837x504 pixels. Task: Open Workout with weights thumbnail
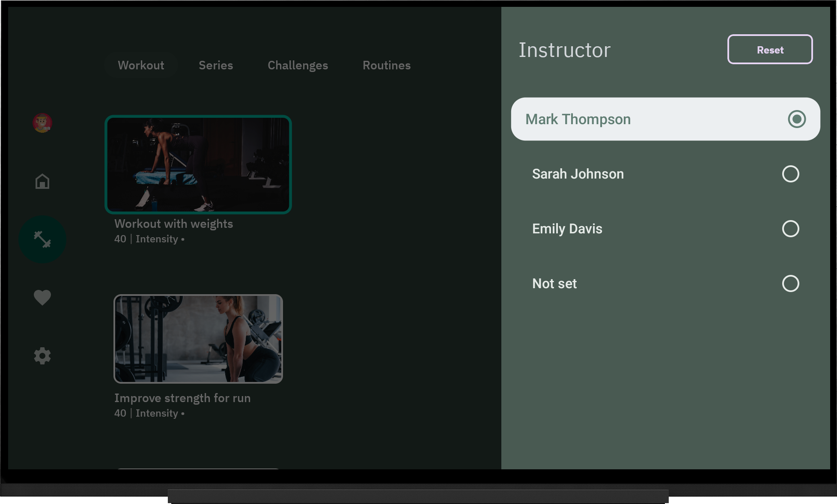tap(198, 164)
